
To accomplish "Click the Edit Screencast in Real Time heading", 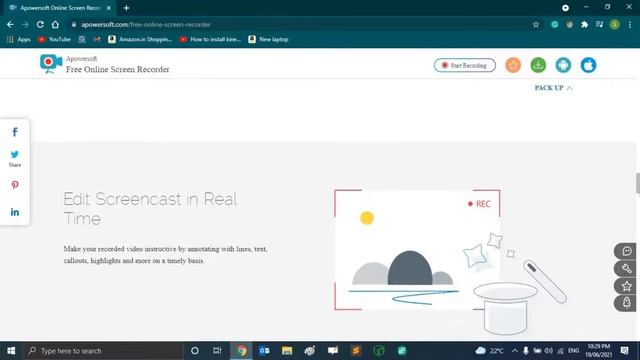I will point(151,209).
